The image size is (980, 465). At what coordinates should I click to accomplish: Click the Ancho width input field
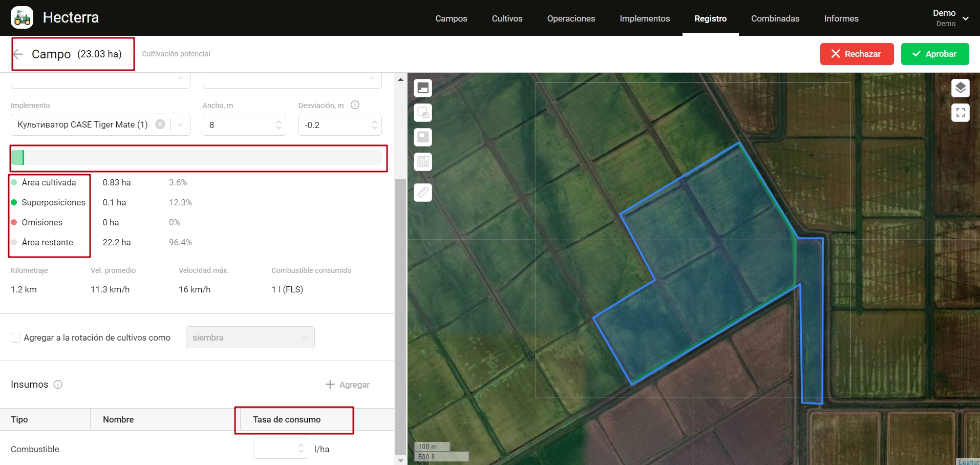pyautogui.click(x=240, y=125)
